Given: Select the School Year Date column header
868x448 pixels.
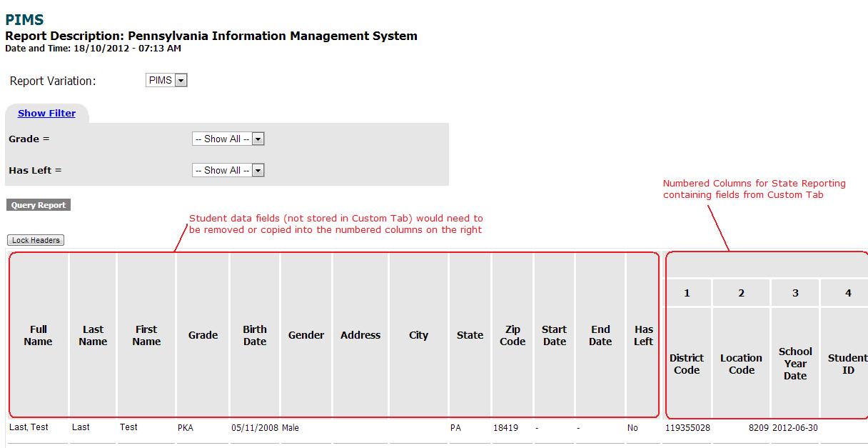Looking at the screenshot, I should (x=795, y=364).
